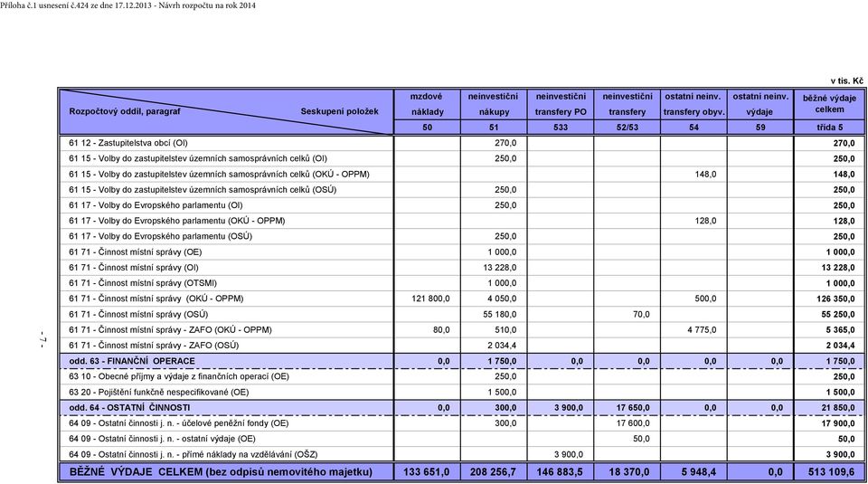Click the value '80,0' in mzdové náklady
Image resolution: width=868 pixels, height=484 pixels.
click(x=441, y=329)
